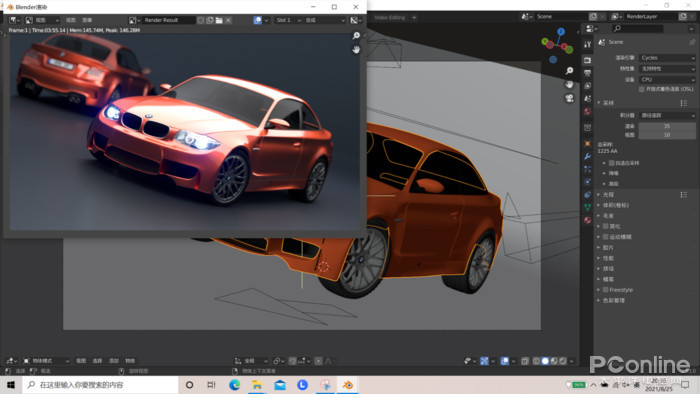Image resolution: width=700 pixels, height=394 pixels.
Task: Expand the color management panel
Action: (613, 301)
